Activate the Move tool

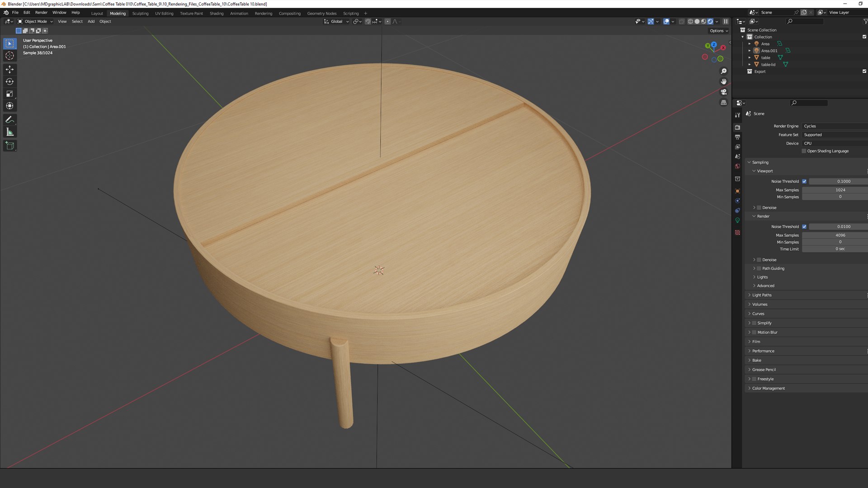click(9, 70)
